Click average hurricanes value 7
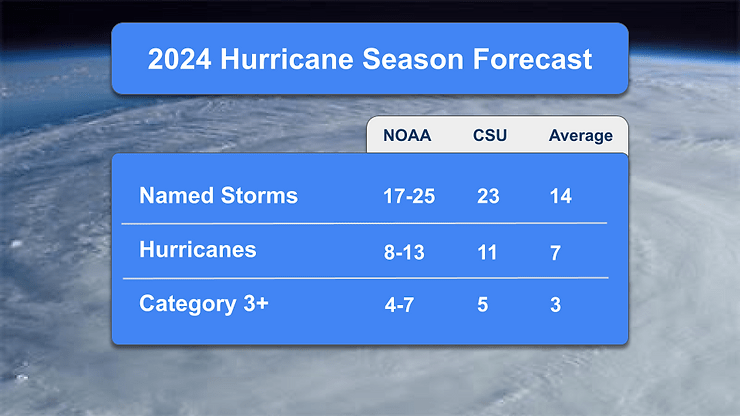Screen dimensions: 740x416 point(555,252)
